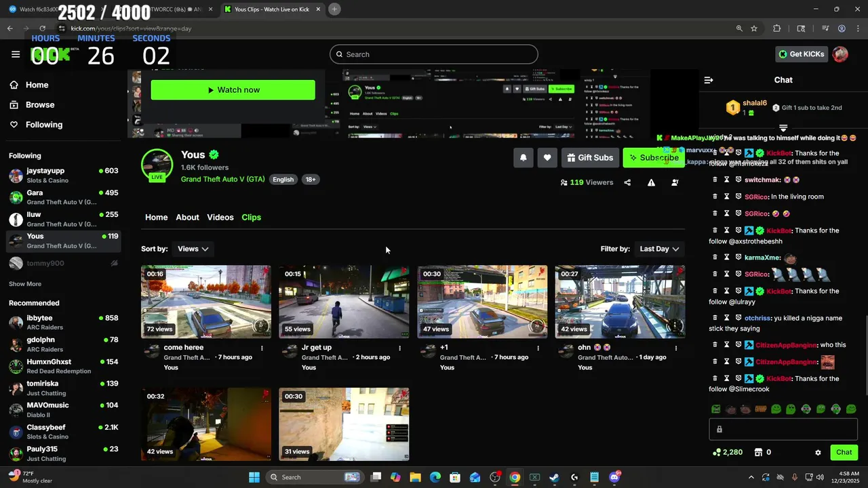Click the Gift Subs button

pos(589,158)
